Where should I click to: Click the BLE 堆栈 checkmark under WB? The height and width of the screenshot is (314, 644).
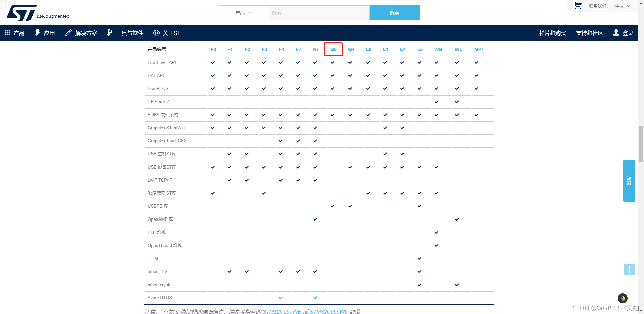[x=437, y=232]
